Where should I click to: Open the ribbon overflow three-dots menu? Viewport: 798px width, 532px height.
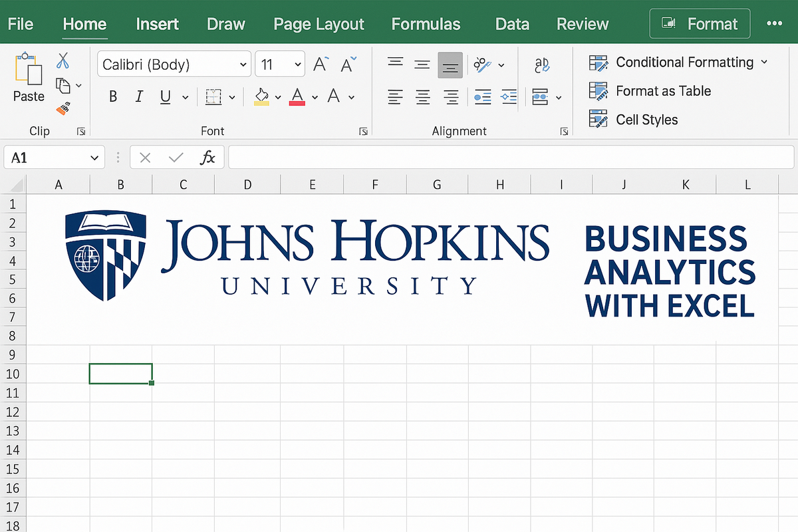coord(775,23)
